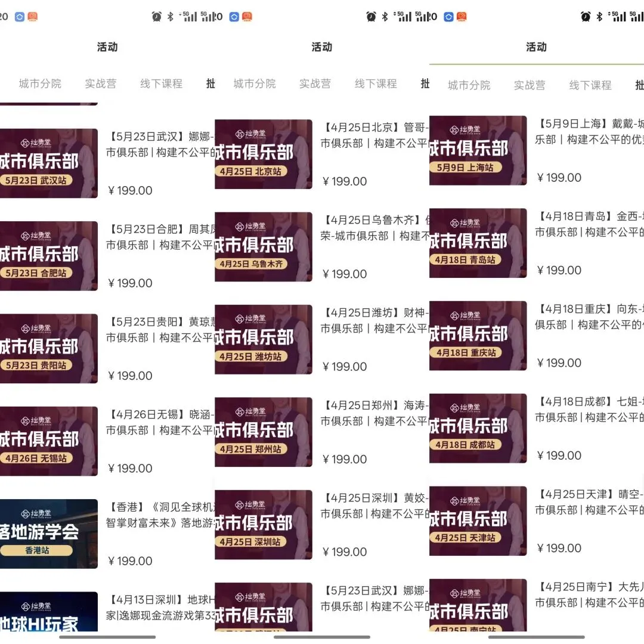Tap the Bluetooth icon in the right screenshot
Screen dimensions: 644x644
[600, 17]
